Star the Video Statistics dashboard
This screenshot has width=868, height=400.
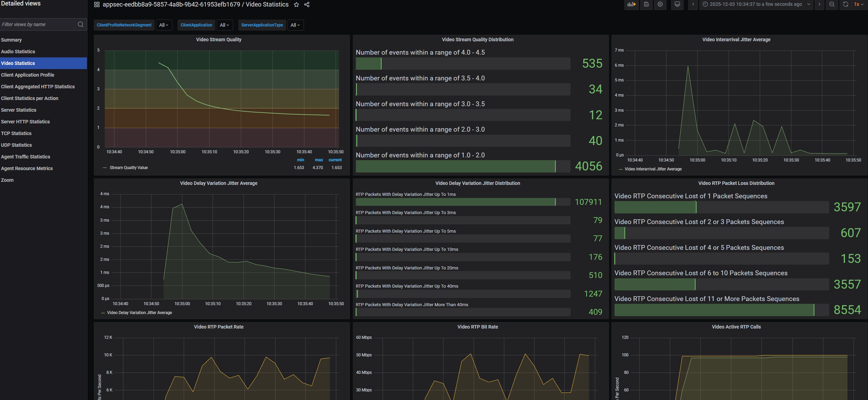coord(296,4)
